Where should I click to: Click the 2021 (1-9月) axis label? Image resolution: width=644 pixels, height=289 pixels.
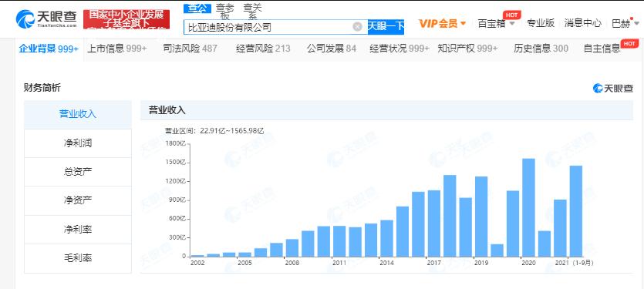pos(574,262)
